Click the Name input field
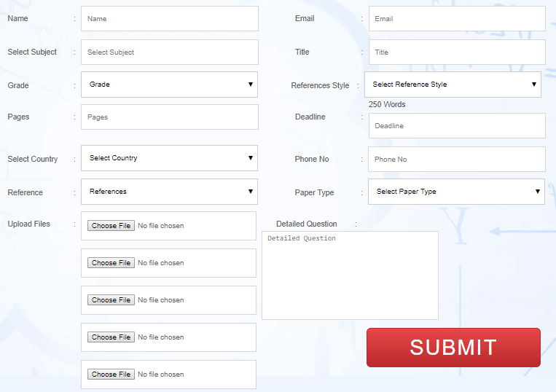The image size is (556, 392). pos(170,18)
